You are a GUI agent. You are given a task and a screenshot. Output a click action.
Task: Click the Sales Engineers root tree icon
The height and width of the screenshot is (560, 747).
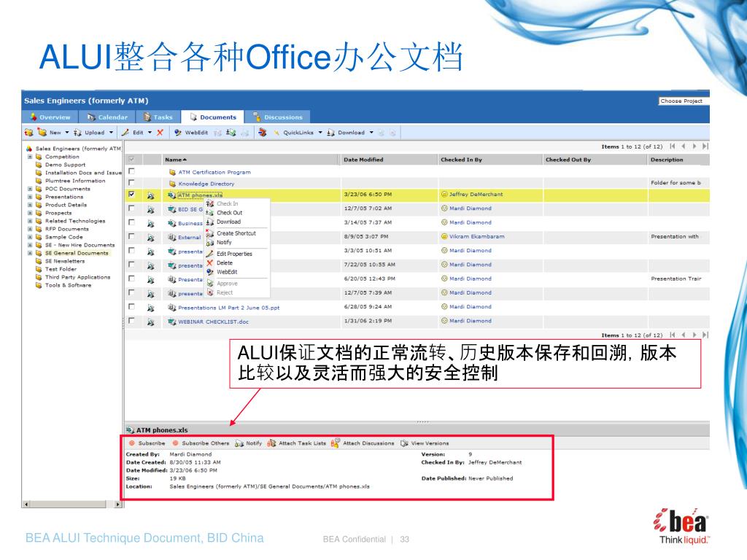[29, 149]
